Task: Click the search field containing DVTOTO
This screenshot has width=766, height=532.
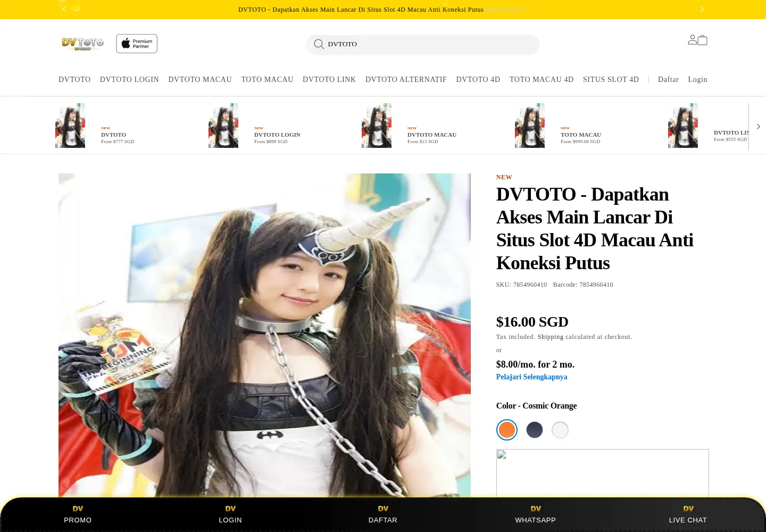Action: pos(422,44)
